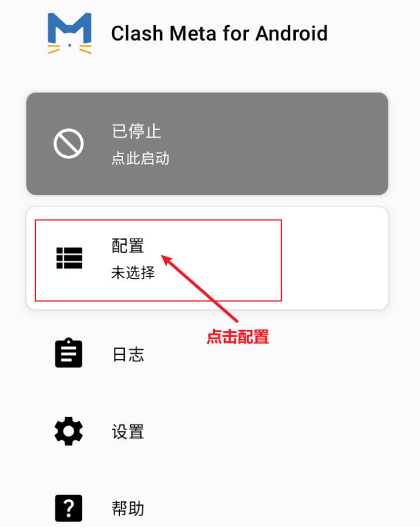Click the red 点击配置 annotation text
The image size is (420, 527).
click(x=237, y=337)
